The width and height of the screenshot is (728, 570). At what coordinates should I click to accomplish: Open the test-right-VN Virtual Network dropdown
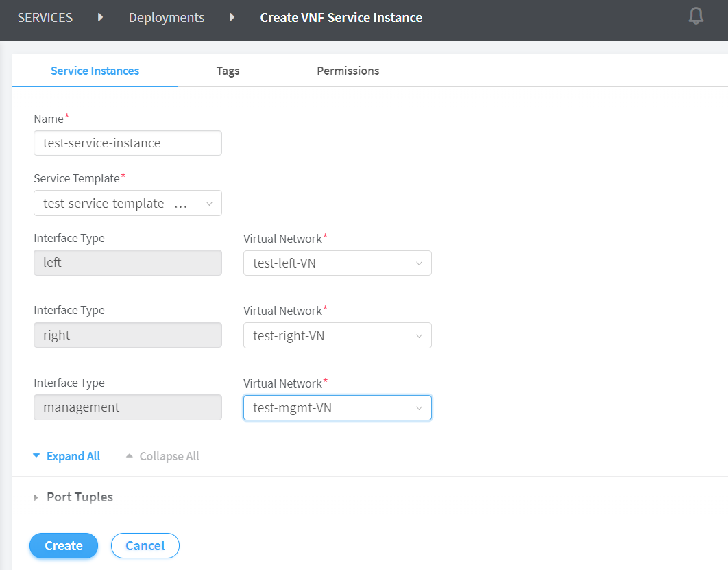click(x=337, y=335)
